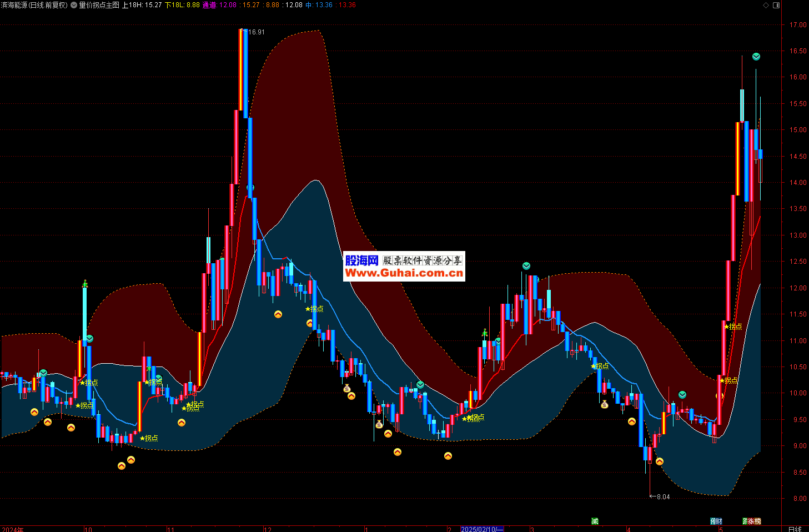Click the 下18L: 8.88 value in the header

[x=182, y=5]
